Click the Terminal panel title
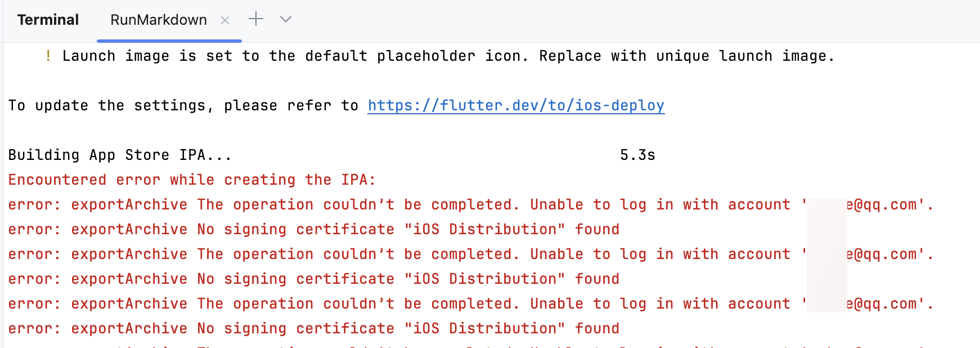 click(x=48, y=20)
